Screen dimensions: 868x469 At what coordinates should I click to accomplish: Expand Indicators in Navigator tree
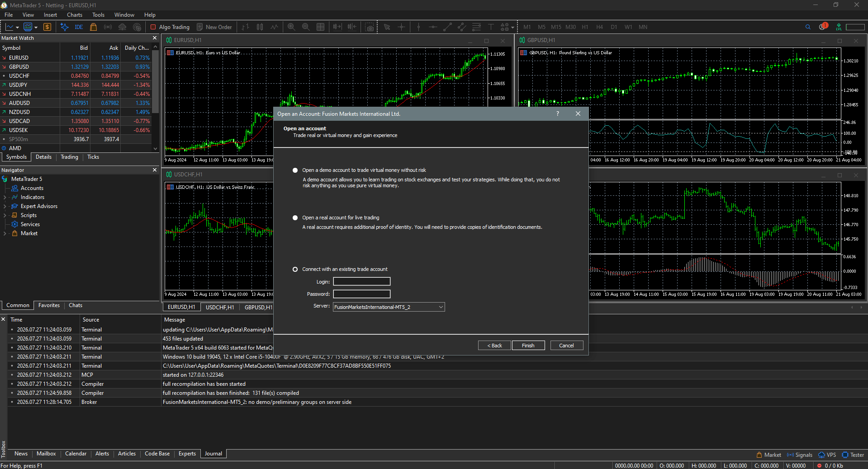click(x=5, y=198)
